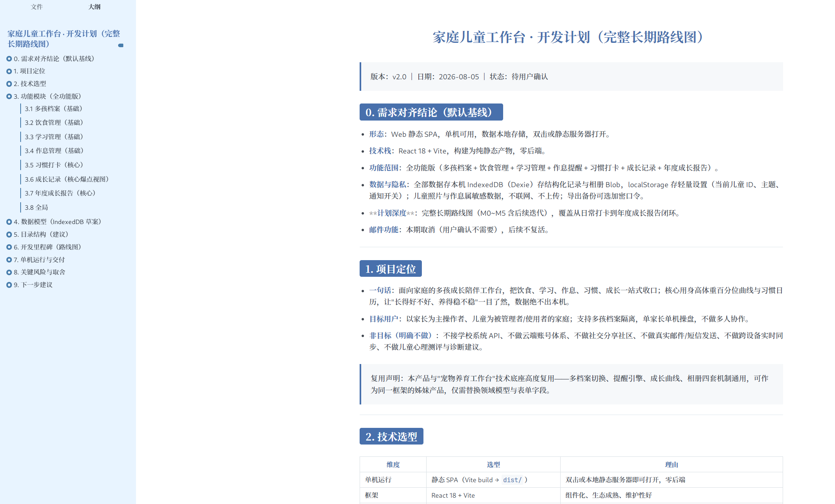
Task: Click circle bullet beside 0. 需求对齐结论
Action: [x=9, y=59]
